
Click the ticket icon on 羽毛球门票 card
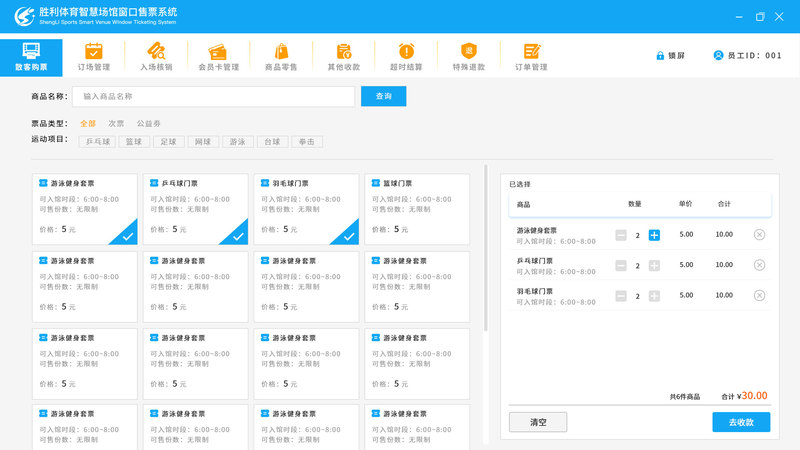(x=265, y=183)
